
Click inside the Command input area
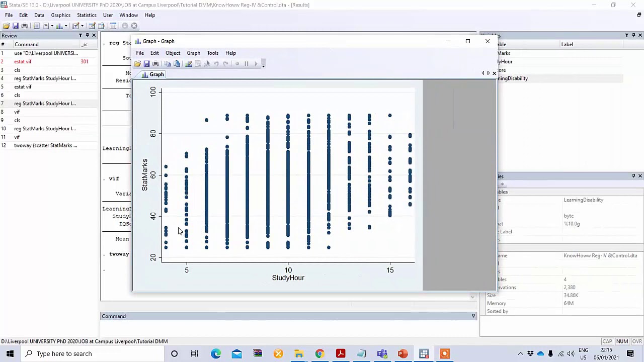[289, 328]
